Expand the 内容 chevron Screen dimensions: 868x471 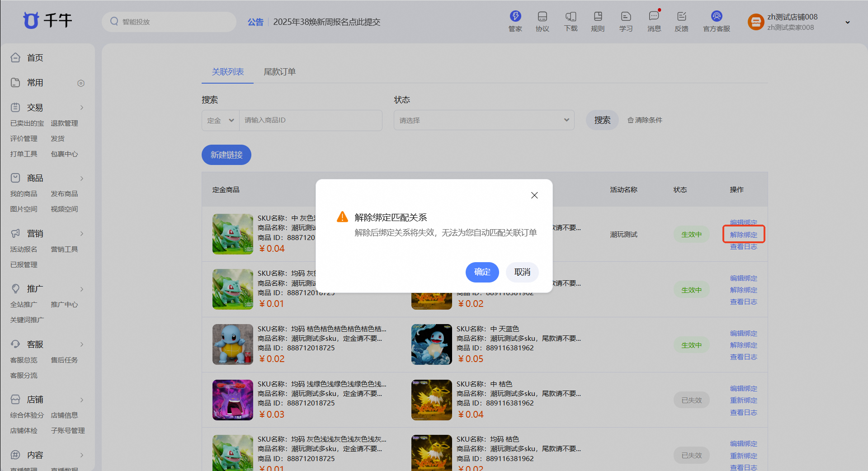pos(82,455)
